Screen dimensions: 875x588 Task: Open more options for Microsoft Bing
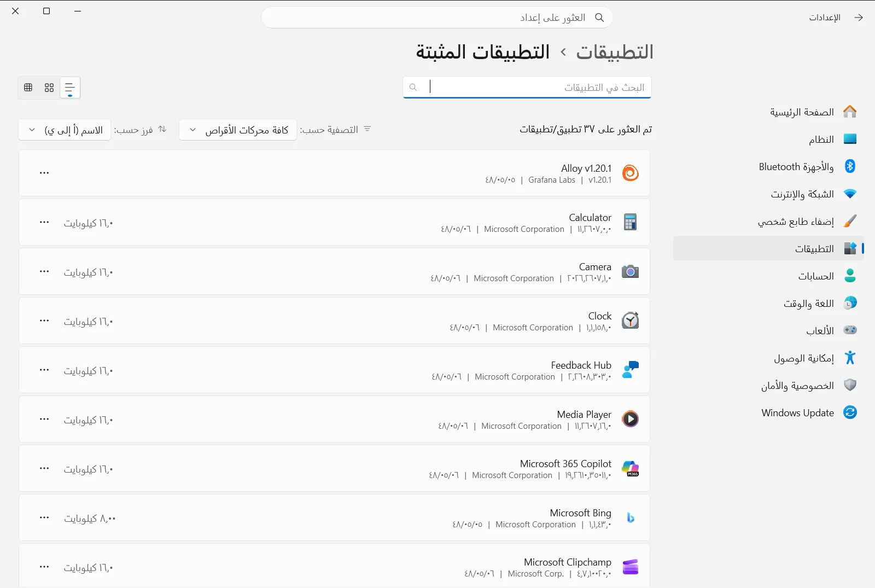(x=44, y=517)
